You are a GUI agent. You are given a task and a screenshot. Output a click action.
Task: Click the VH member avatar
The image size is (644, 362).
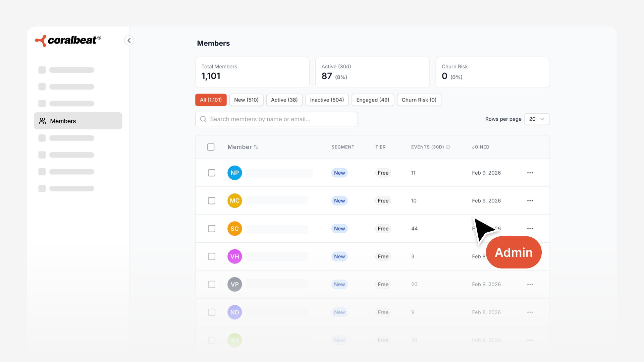[x=234, y=257]
